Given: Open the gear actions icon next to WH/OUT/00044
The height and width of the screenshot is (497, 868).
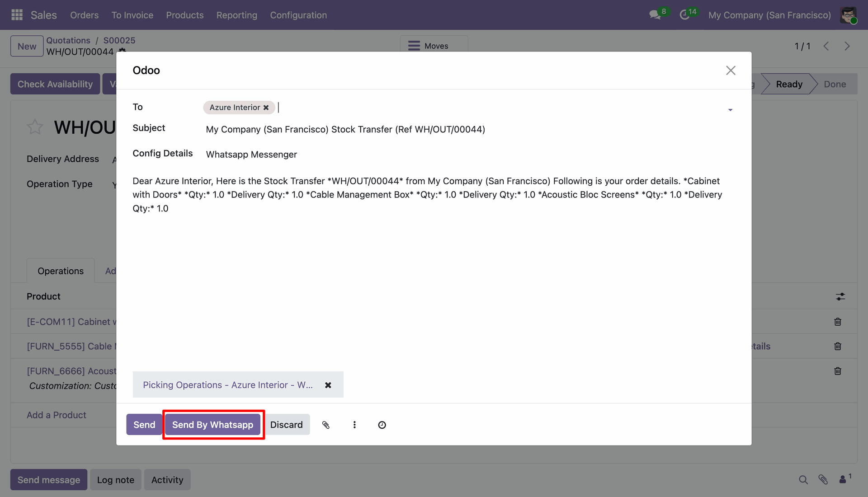Looking at the screenshot, I should tap(122, 51).
